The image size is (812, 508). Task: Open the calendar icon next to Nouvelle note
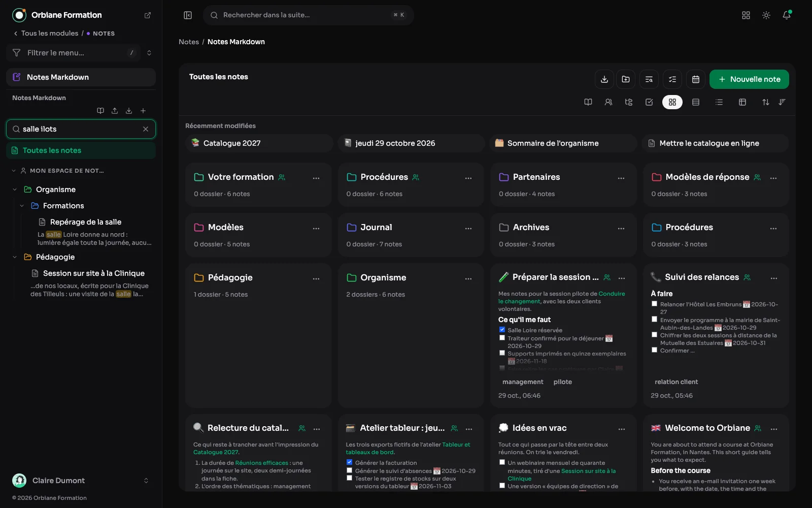[x=696, y=79]
